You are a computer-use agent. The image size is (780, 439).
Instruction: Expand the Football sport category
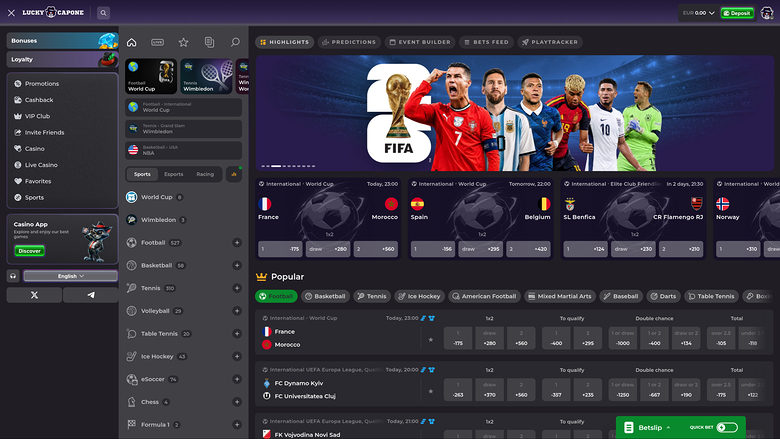[x=237, y=243]
